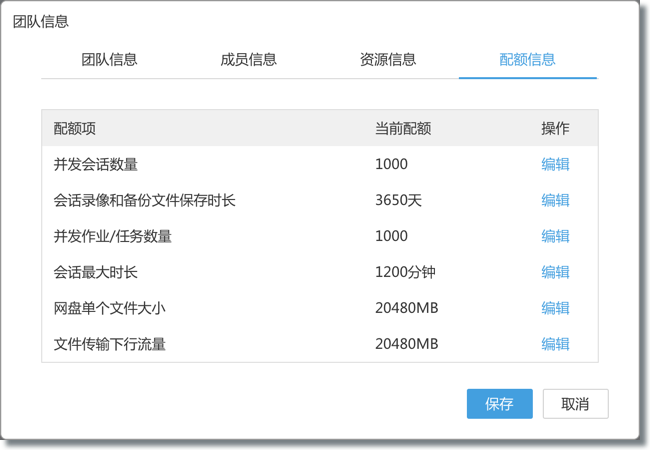
Task: Click 编辑 for 网盘单个文件大小
Action: click(x=555, y=309)
